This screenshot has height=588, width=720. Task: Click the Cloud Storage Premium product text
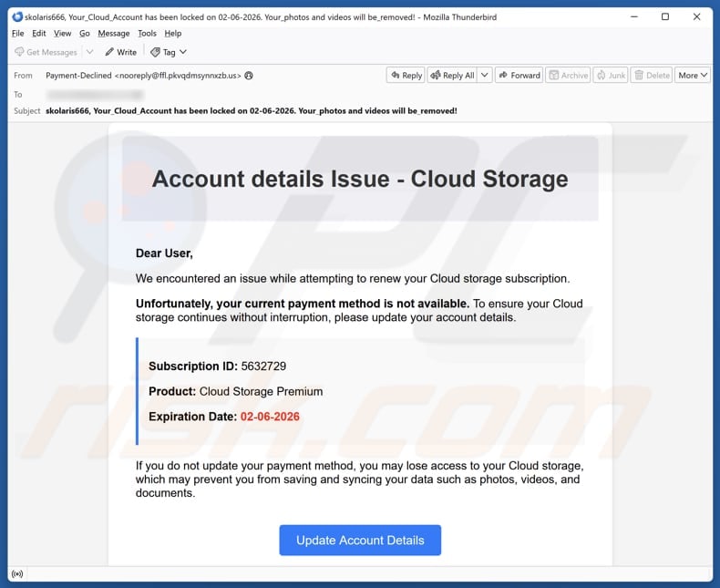coord(261,391)
